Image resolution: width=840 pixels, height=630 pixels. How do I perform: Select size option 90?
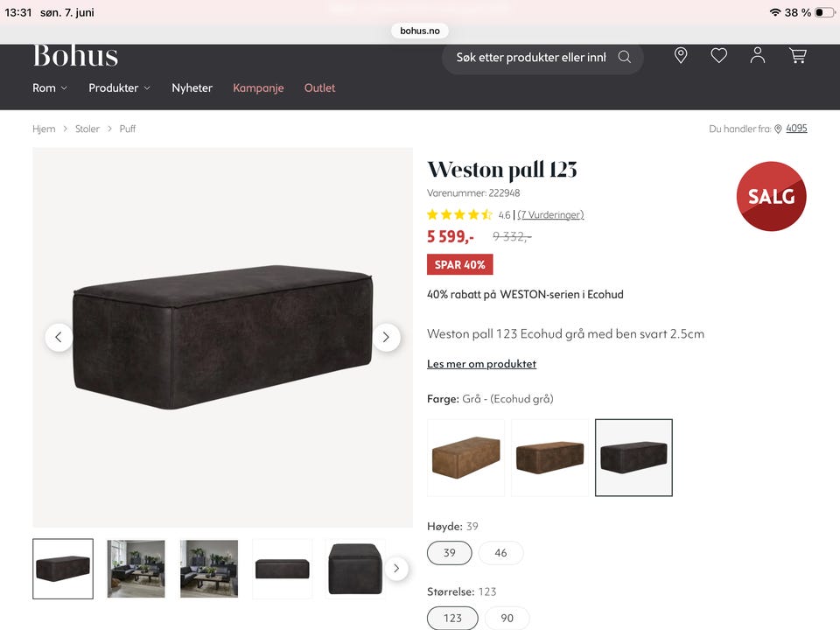(x=507, y=619)
